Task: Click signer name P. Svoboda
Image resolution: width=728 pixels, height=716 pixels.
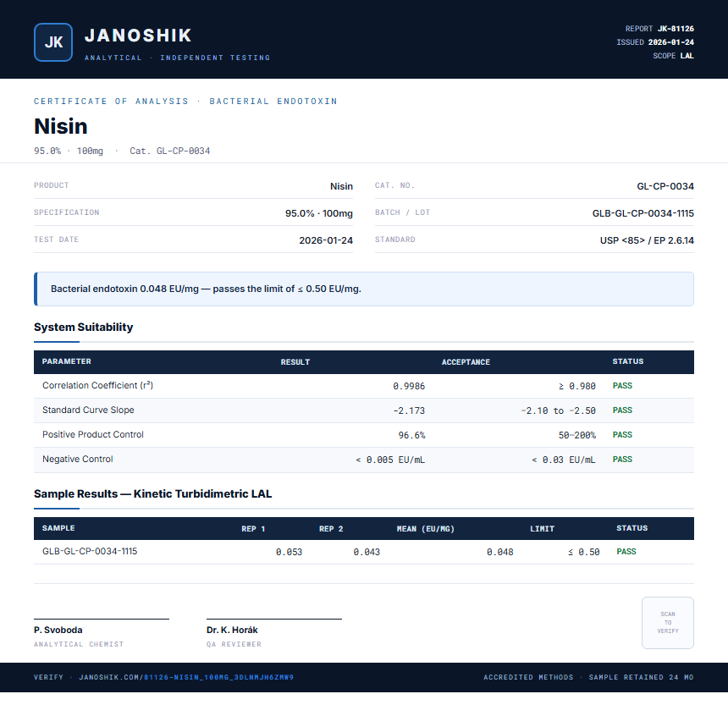Action: point(58,631)
